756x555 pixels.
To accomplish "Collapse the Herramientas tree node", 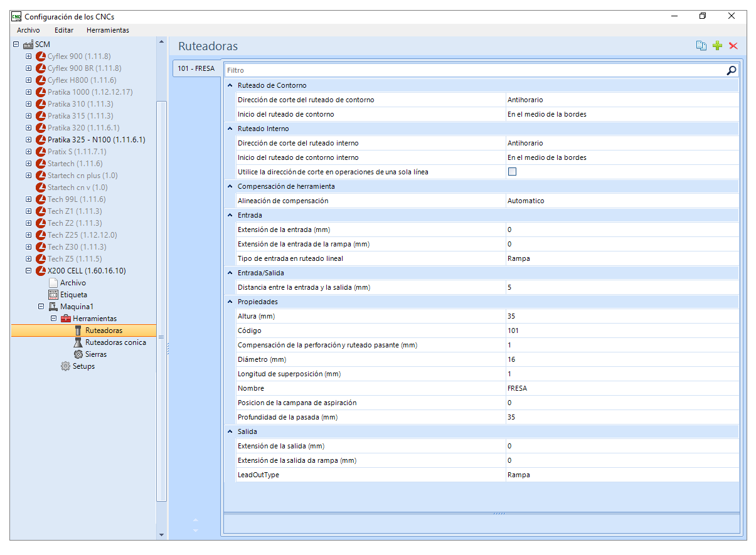I will (x=54, y=319).
